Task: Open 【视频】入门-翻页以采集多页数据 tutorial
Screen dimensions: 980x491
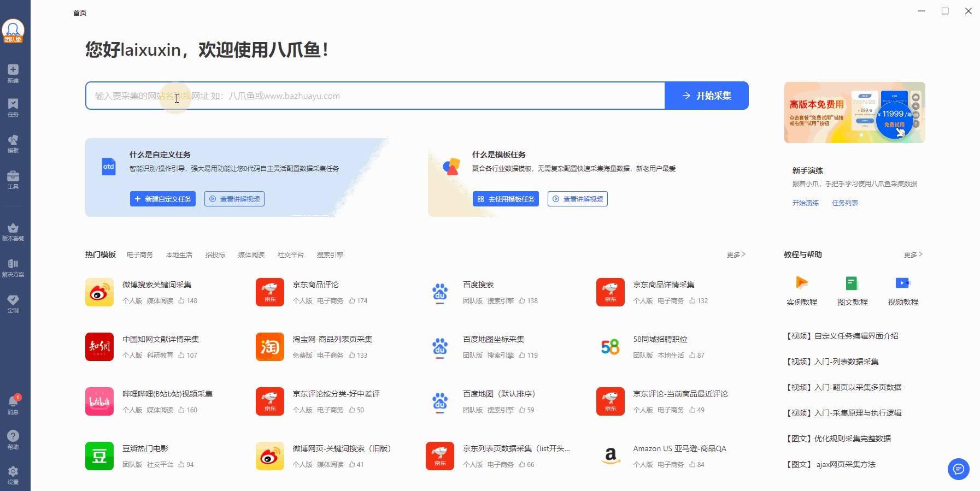Action: [x=843, y=387]
